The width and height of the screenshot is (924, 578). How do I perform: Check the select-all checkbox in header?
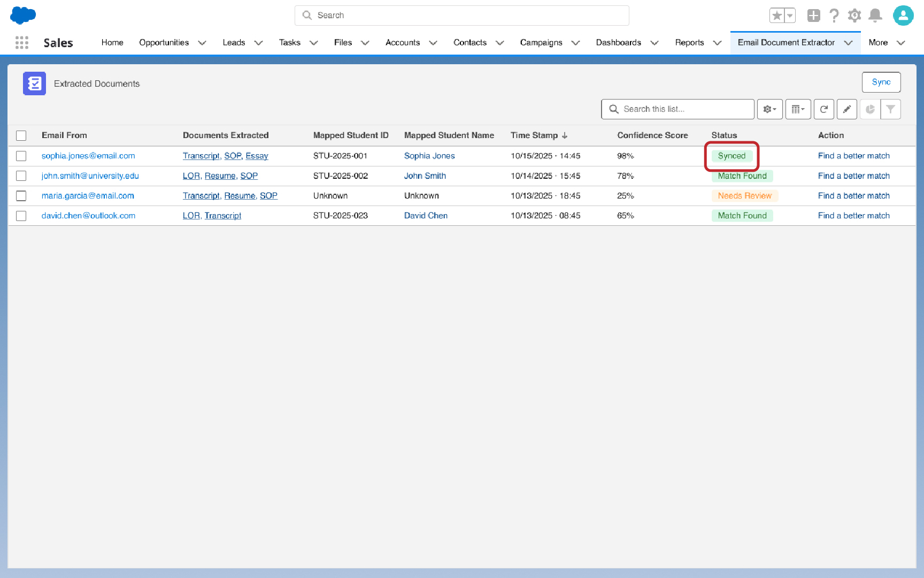(x=21, y=135)
